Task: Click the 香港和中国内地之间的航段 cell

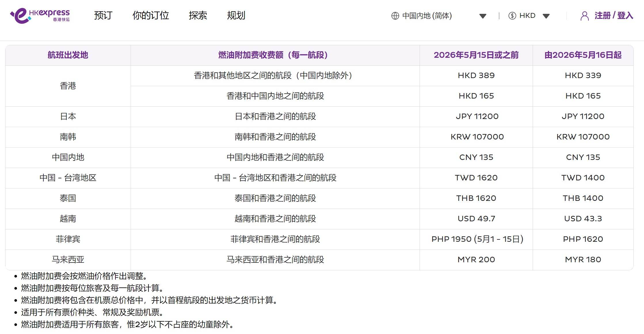Action: click(275, 96)
